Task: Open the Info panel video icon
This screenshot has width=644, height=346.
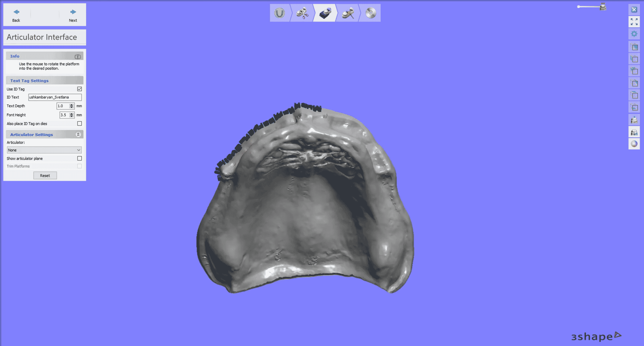Action: pyautogui.click(x=77, y=57)
